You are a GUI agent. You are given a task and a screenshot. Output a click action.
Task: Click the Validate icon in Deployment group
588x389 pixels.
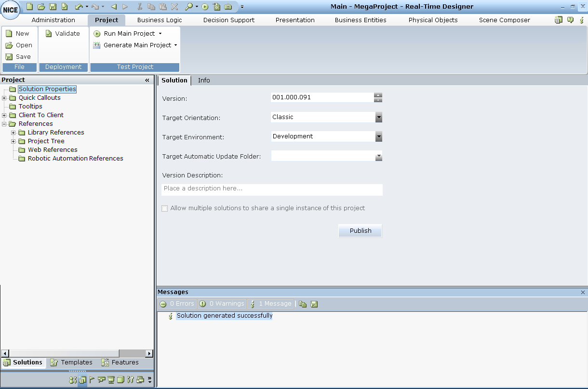49,34
